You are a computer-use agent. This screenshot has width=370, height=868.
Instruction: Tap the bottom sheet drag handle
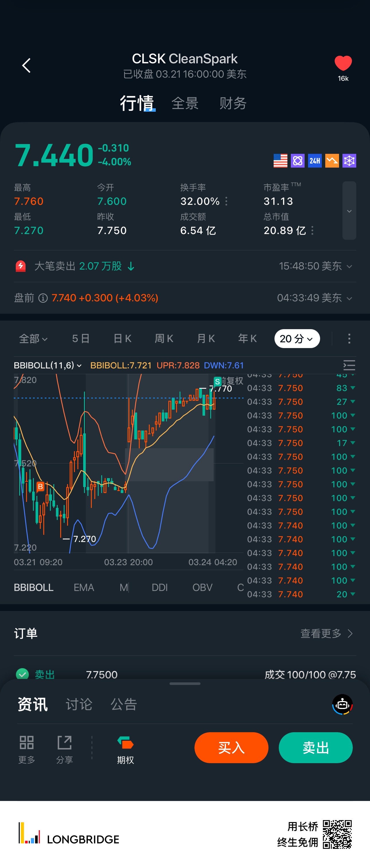point(185,684)
